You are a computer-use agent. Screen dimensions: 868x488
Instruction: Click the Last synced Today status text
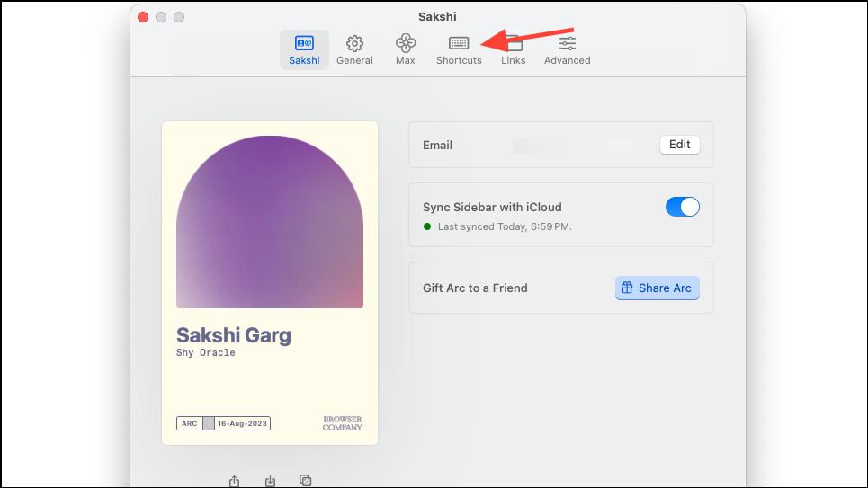click(x=505, y=226)
